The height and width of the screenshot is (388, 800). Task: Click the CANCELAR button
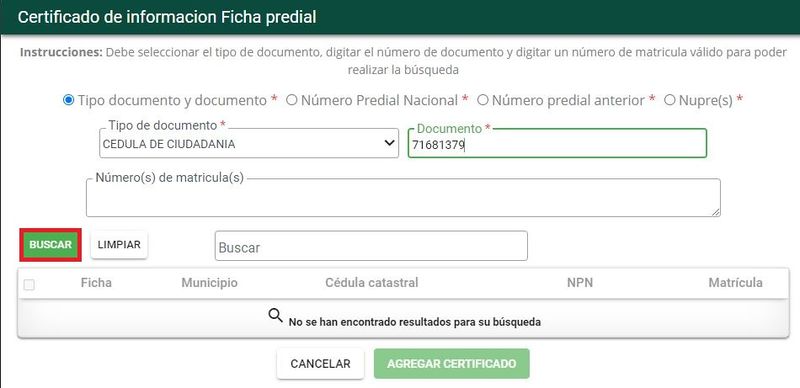[320, 363]
